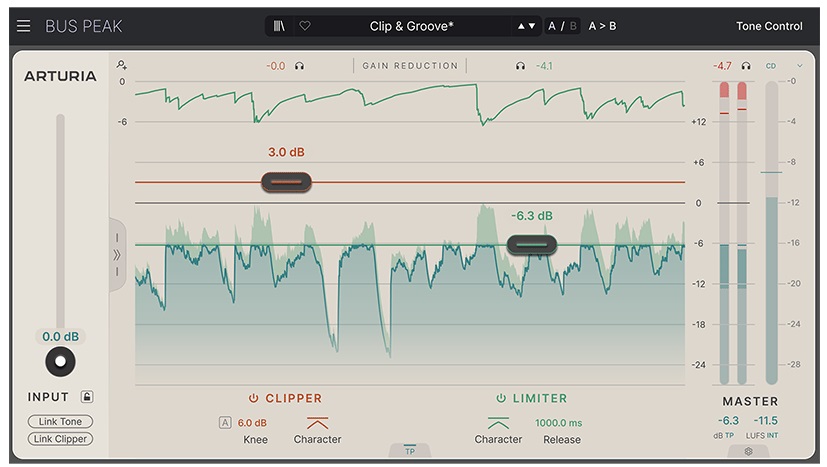This screenshot has width=827, height=467.
Task: Click the -4.7 peak readout
Action: click(x=722, y=66)
